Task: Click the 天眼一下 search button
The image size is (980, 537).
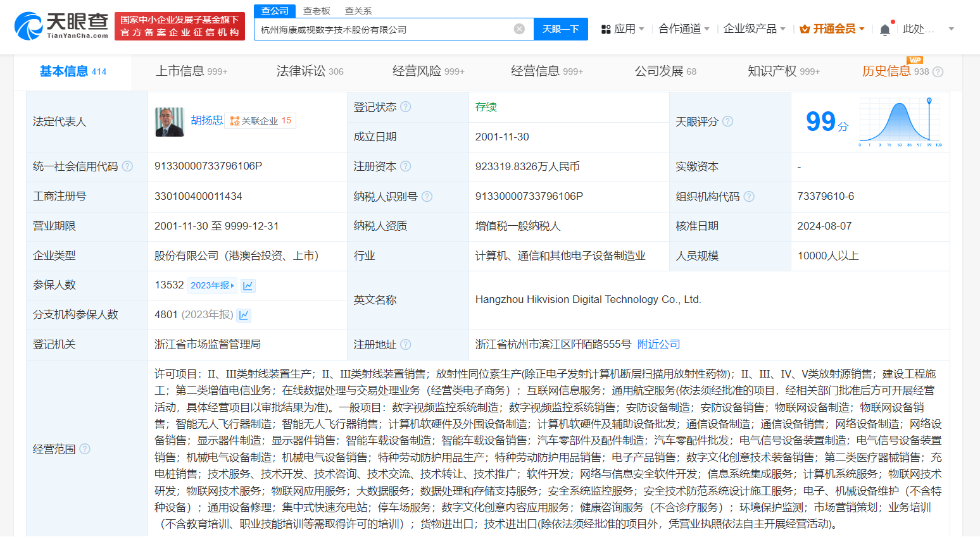Action: click(x=560, y=28)
